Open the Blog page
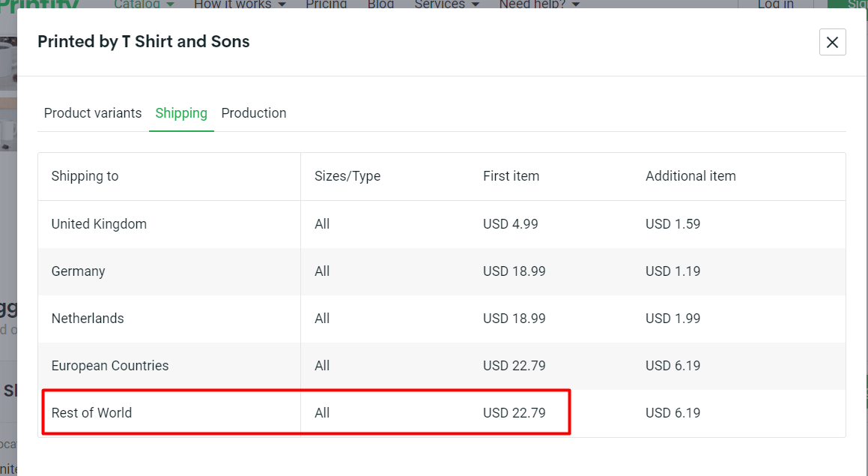868x476 pixels. [x=380, y=4]
